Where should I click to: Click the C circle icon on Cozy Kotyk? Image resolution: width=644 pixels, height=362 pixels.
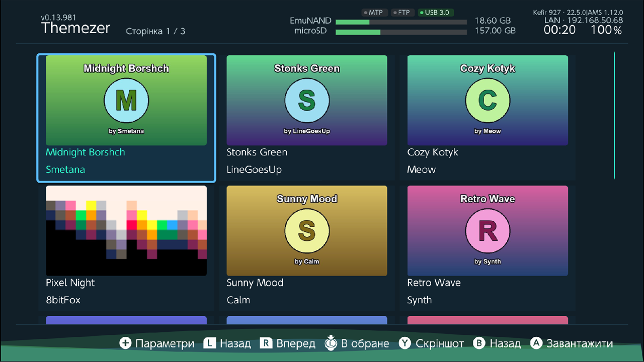click(488, 101)
